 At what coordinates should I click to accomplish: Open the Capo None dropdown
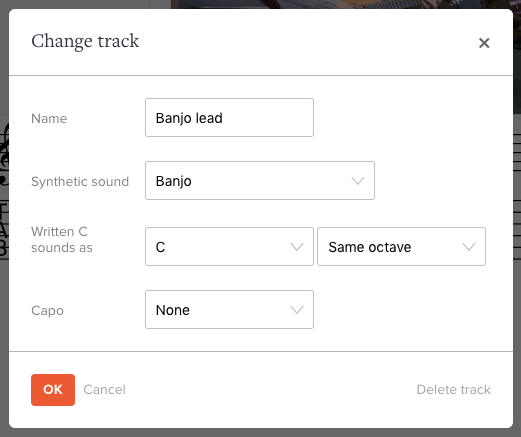click(x=229, y=310)
